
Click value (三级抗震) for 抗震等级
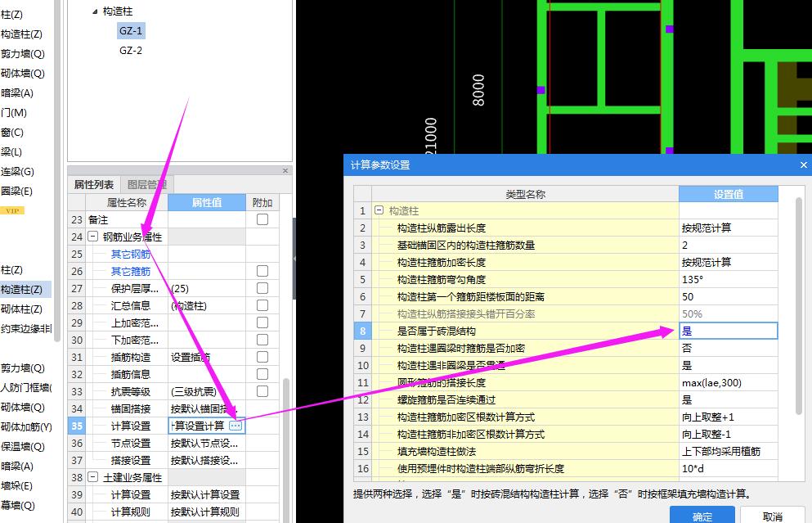(x=194, y=391)
